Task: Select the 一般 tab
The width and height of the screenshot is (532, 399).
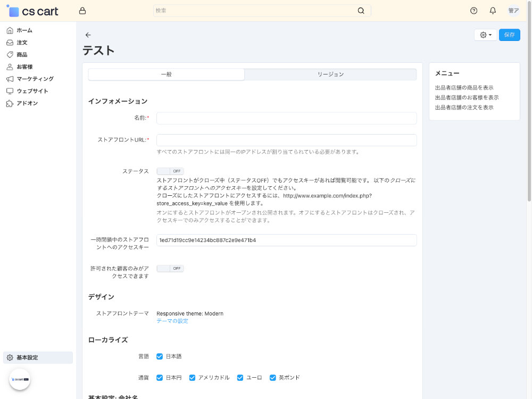Action: (167, 74)
